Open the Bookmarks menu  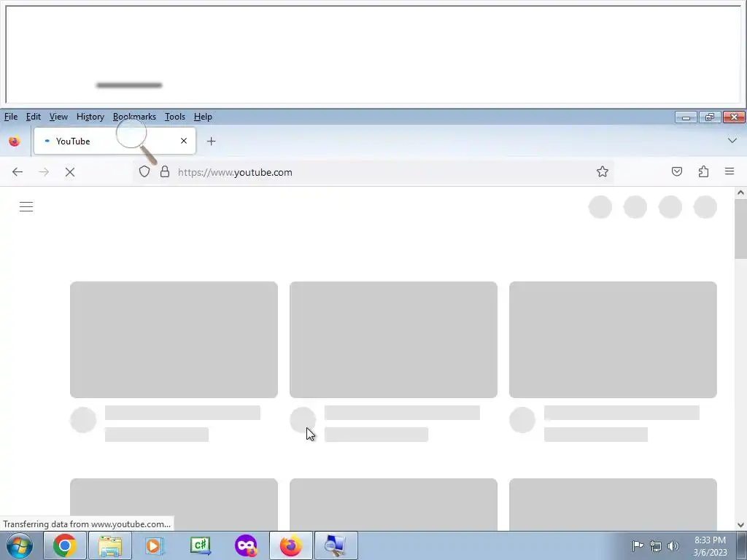[134, 117]
